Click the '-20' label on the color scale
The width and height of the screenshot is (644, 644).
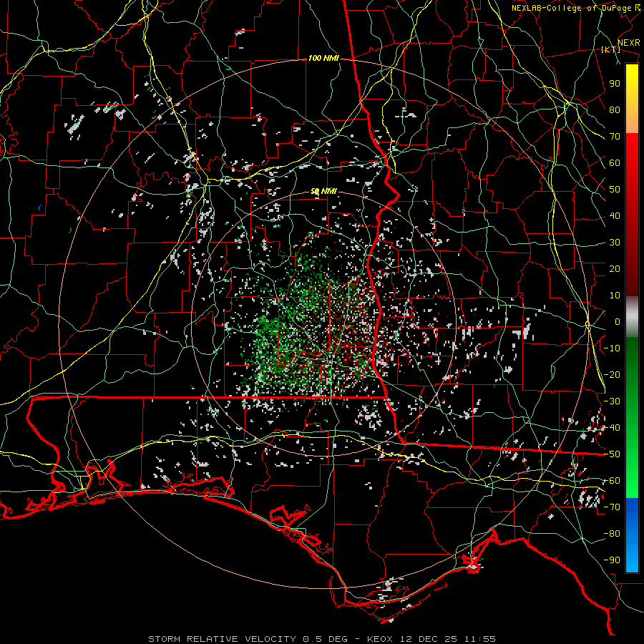[612, 374]
